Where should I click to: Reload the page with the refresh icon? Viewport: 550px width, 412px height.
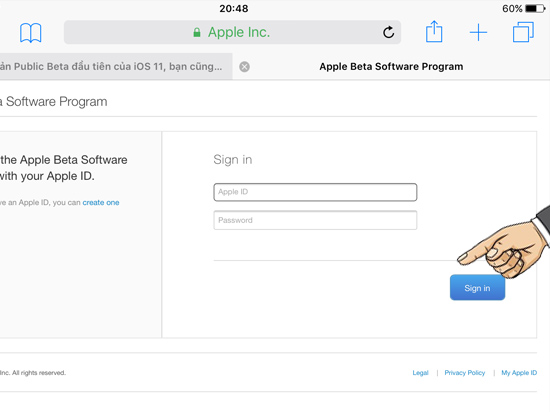(388, 32)
